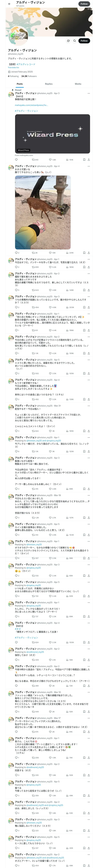Screen dimensions: 98x868
Task: Share the pinned Wizard Press post
Action: (x=89, y=160)
